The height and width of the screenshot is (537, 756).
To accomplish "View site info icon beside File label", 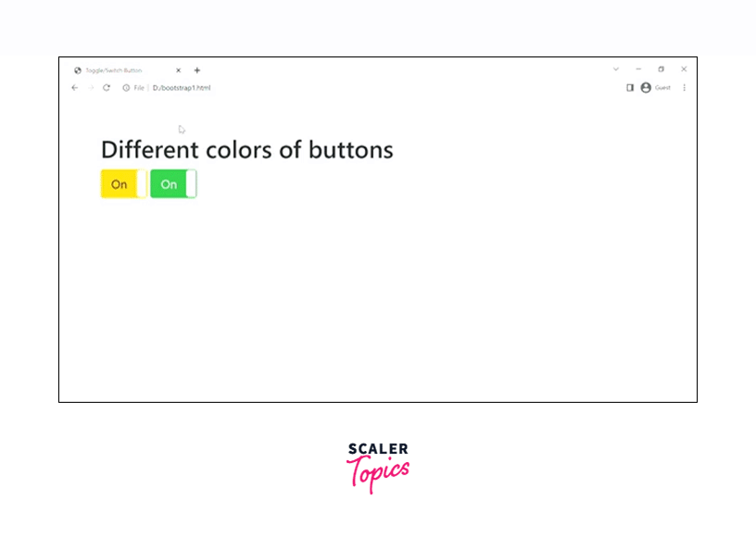I will (x=126, y=88).
